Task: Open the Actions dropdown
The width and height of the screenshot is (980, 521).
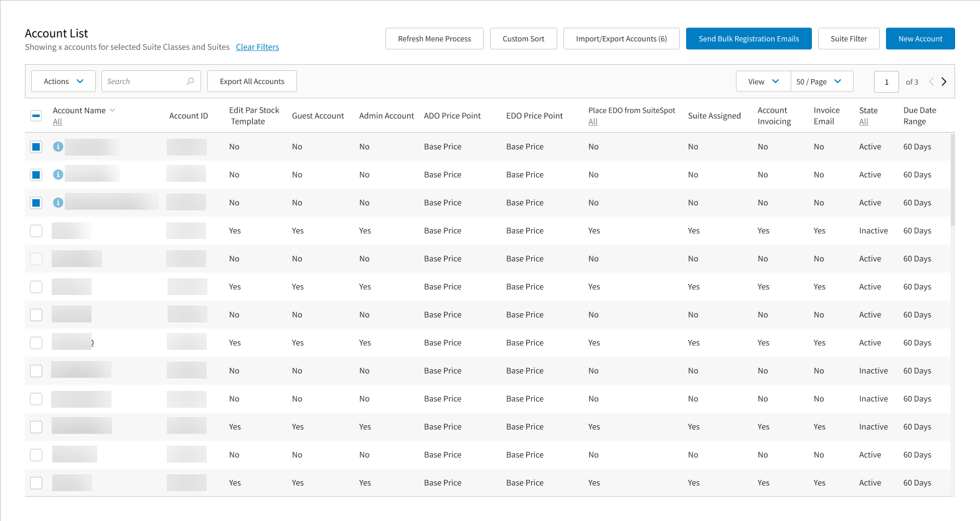Action: tap(64, 82)
